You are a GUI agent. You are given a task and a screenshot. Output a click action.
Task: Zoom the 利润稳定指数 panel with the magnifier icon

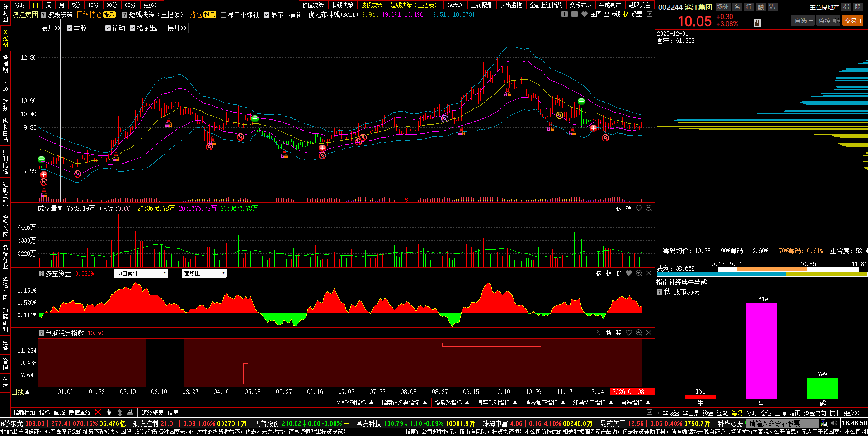pos(639,333)
